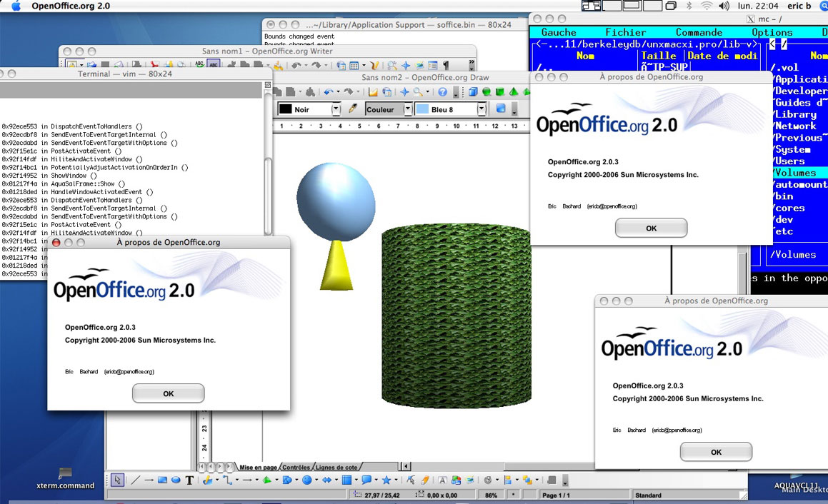This screenshot has width=828, height=504.
Task: Toggle nonprinting characters (¶) in Writer
Action: pos(447,66)
